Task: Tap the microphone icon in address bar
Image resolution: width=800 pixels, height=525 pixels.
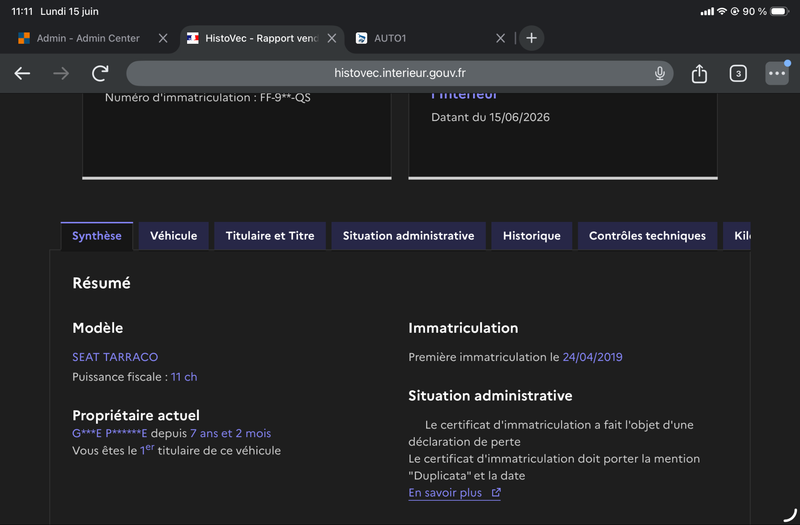Action: point(660,73)
